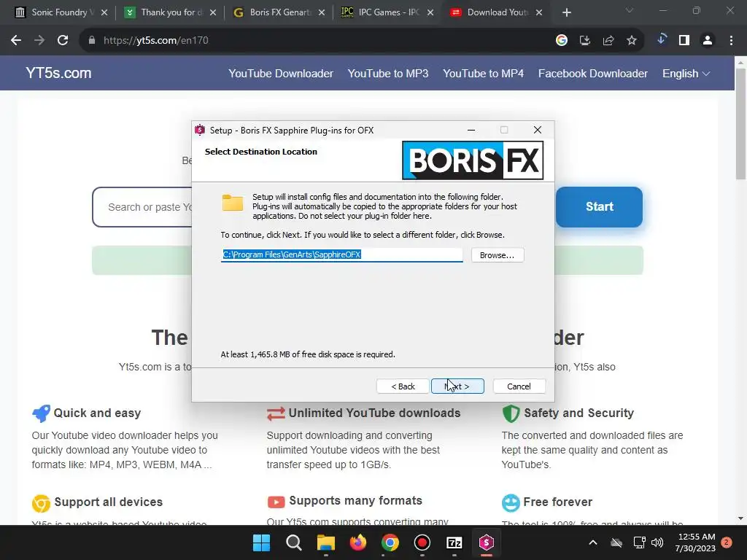Open Browse to choose destination folder
Screen dimensions: 747x560
pos(498,255)
